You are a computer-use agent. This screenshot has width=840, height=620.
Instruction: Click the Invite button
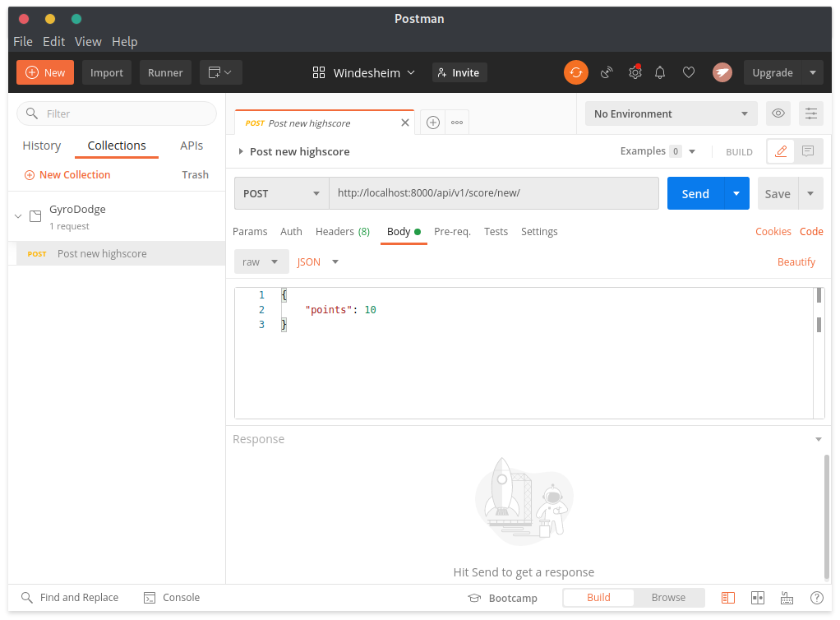(459, 72)
